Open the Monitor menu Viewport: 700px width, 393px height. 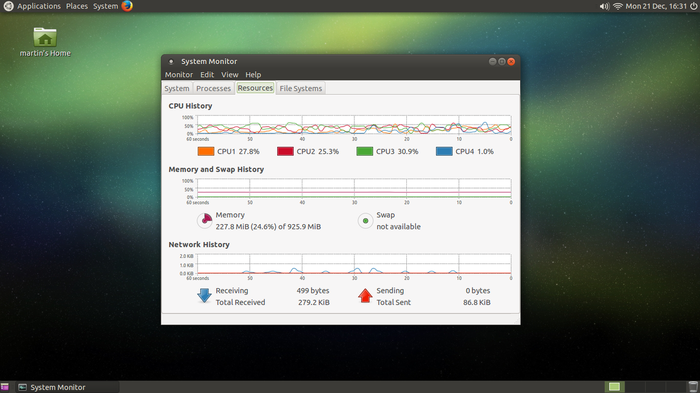[x=179, y=75]
